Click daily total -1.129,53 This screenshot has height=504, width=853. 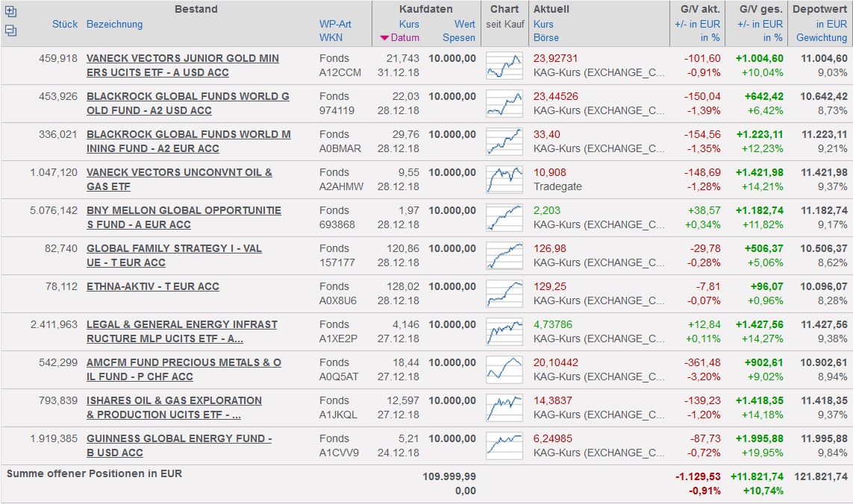698,477
